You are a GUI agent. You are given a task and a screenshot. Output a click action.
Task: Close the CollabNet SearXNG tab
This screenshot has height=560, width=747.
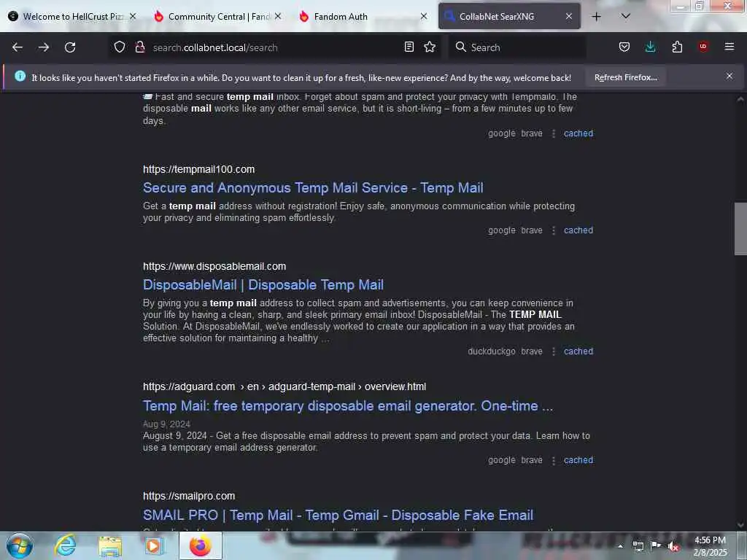(x=569, y=16)
